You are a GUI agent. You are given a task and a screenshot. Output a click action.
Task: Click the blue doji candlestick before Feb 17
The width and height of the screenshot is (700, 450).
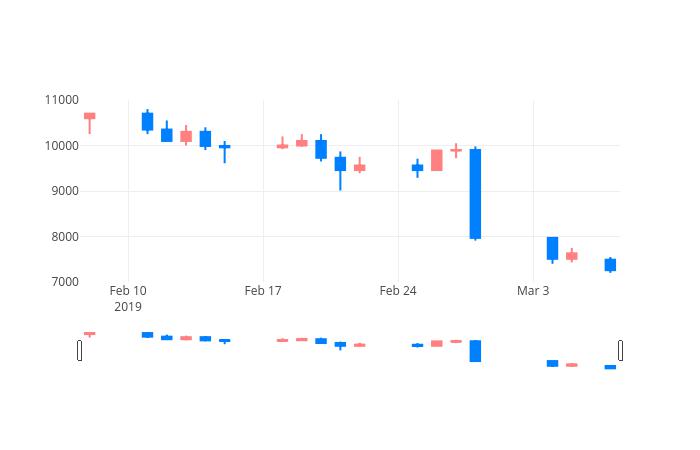(x=225, y=152)
